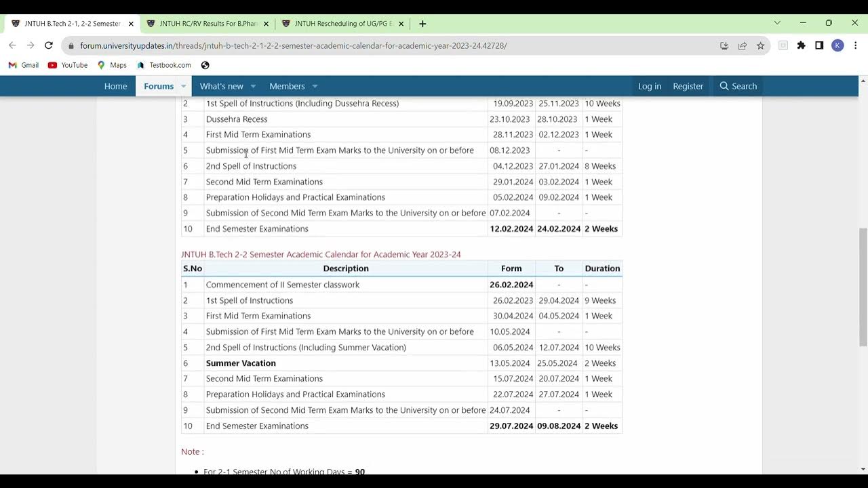Close the JNTUH Rescheduling tab

[401, 24]
